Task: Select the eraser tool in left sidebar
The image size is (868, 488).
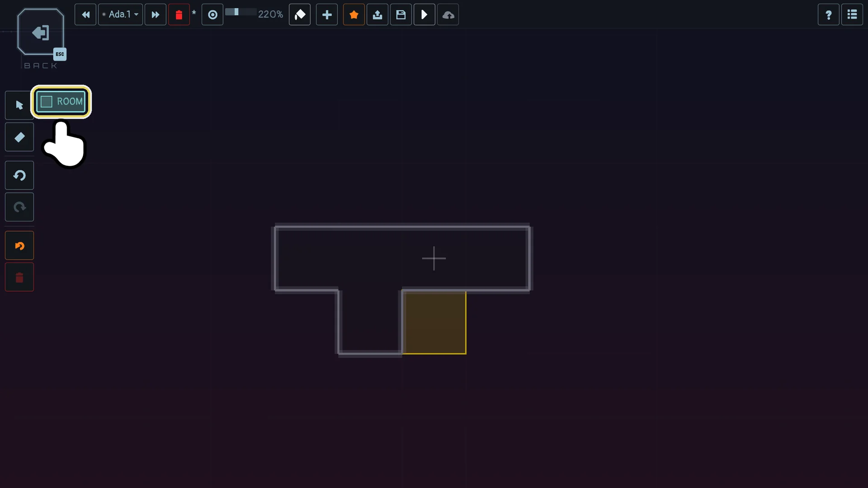Action: tap(19, 137)
